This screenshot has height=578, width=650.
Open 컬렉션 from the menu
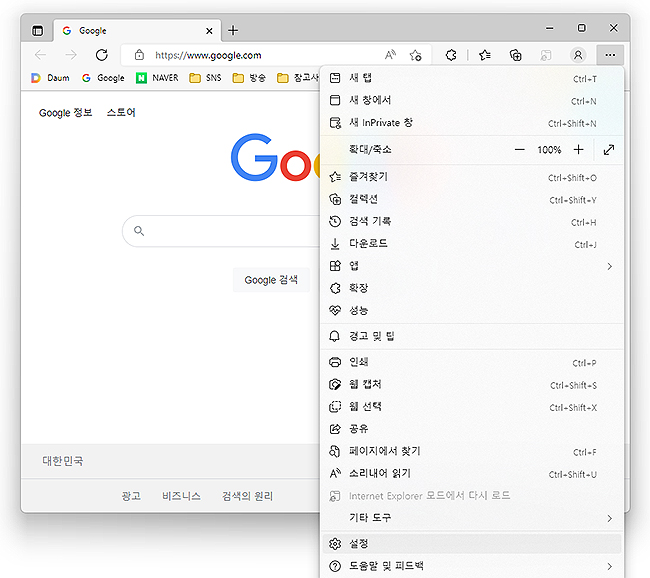[x=472, y=199]
